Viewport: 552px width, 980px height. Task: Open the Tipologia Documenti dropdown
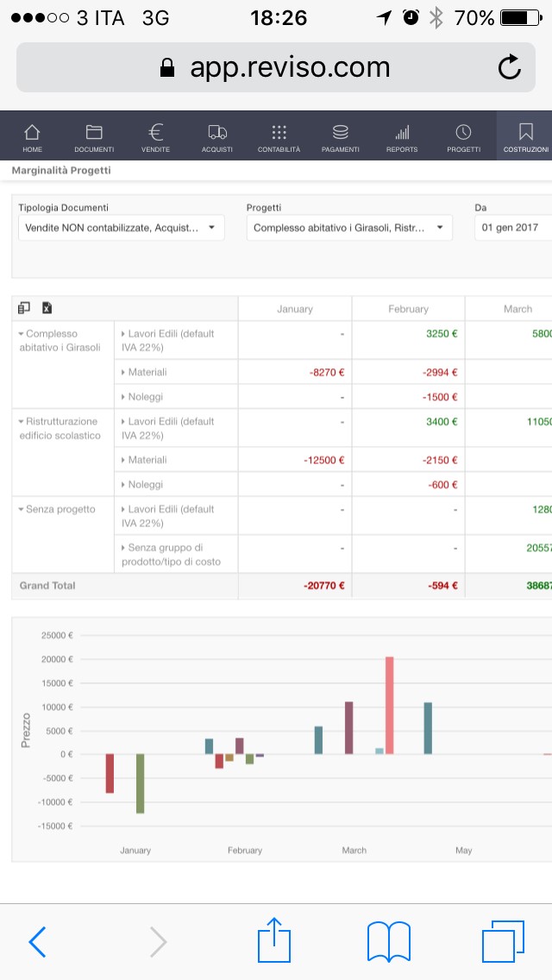tap(122, 228)
